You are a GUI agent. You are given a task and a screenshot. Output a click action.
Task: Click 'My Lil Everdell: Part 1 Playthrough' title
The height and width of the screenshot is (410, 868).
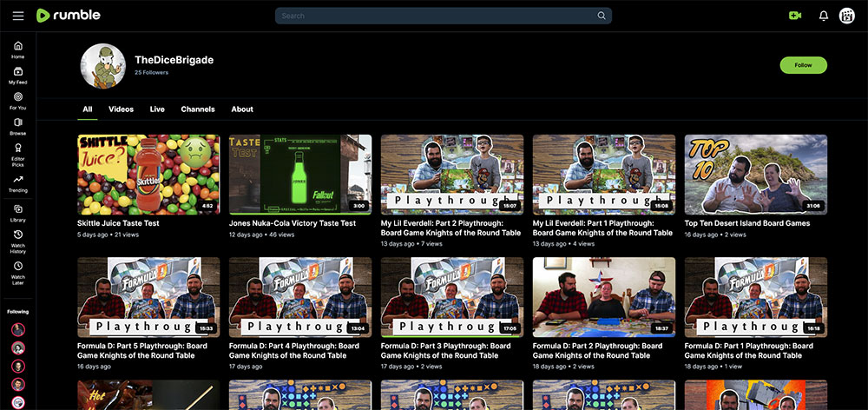click(602, 228)
